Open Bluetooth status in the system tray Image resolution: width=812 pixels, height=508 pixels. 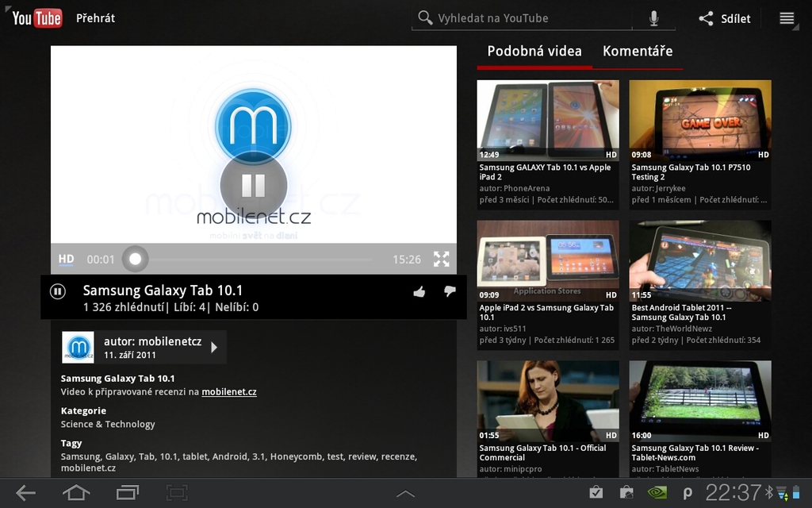tap(771, 494)
